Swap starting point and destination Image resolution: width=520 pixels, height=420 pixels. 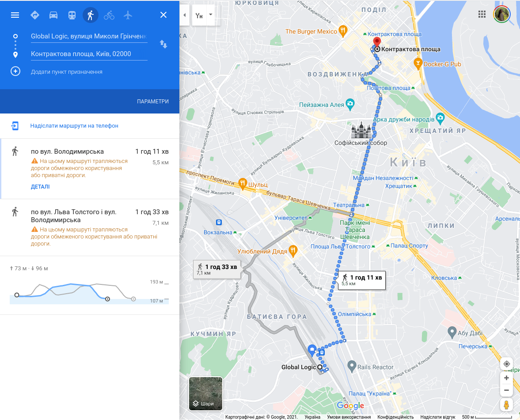tap(163, 44)
